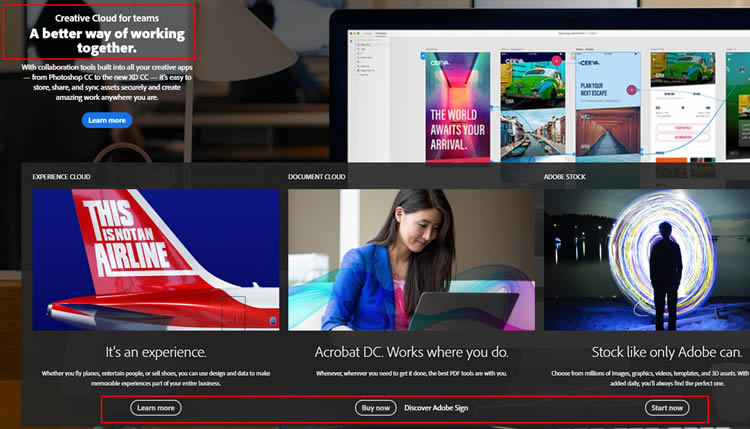Click the Stock like only Adobe can heading
750x429 pixels.
(647, 352)
